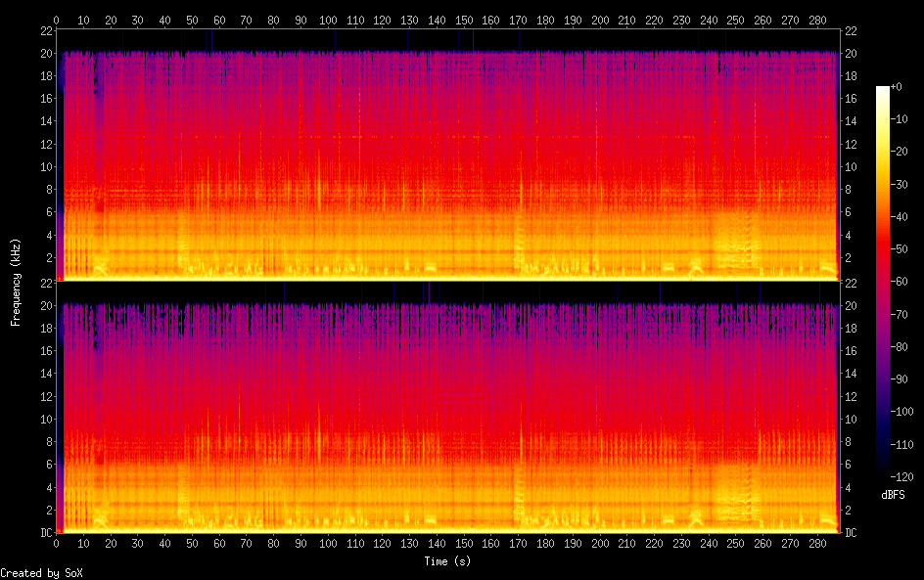Click the lower channel's right 20 kHz tick label

point(852,305)
